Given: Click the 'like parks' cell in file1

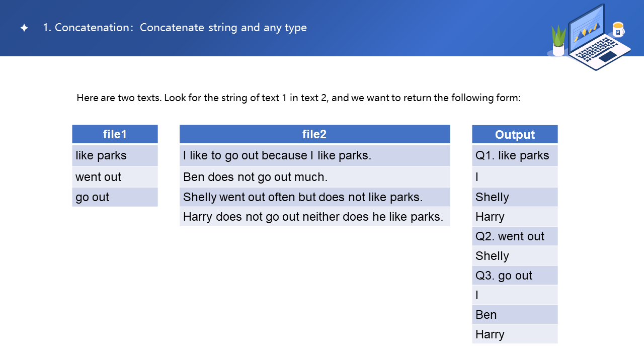Looking at the screenshot, I should tap(115, 156).
